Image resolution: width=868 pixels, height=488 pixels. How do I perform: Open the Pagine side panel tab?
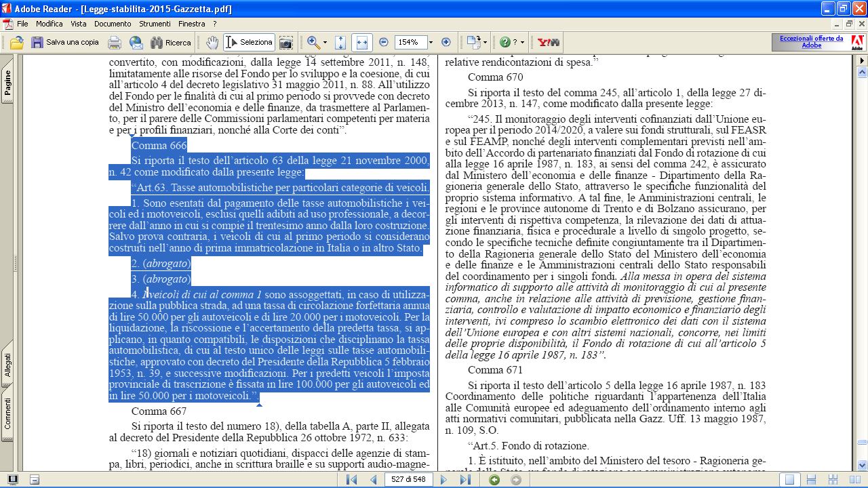pyautogui.click(x=7, y=84)
